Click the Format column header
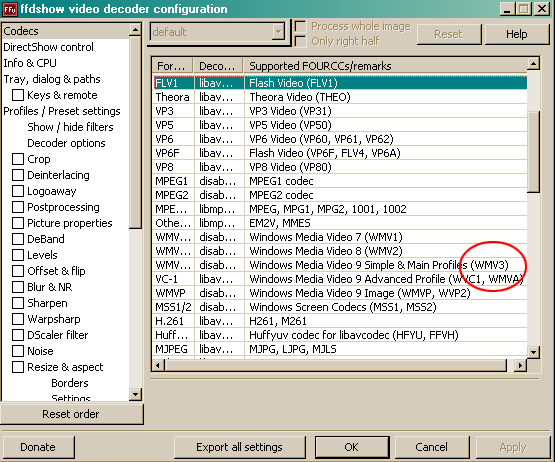The image size is (555, 462). point(173,66)
